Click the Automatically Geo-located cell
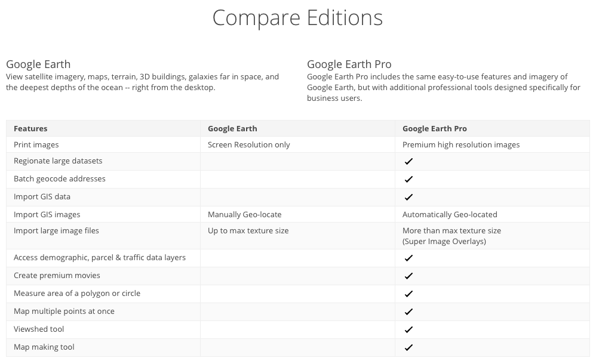 coord(450,214)
